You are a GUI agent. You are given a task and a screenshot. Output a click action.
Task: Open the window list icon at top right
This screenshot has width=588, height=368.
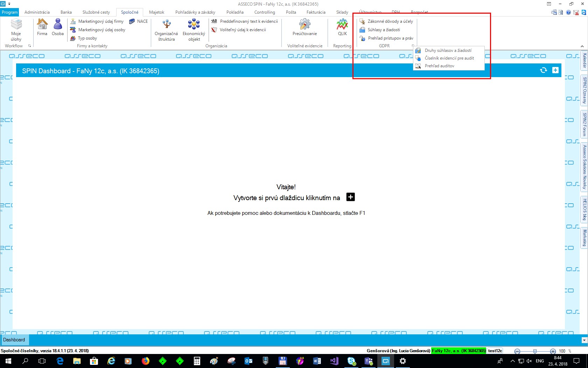pos(554,12)
